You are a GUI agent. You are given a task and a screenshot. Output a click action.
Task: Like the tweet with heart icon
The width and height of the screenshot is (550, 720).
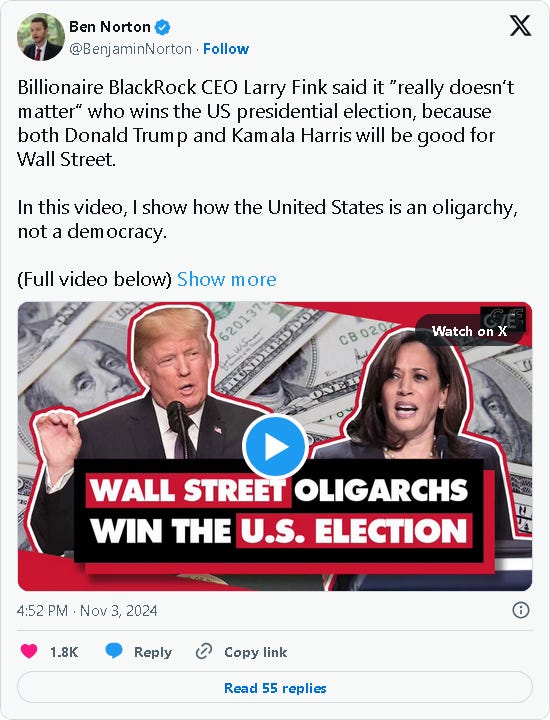[x=29, y=651]
